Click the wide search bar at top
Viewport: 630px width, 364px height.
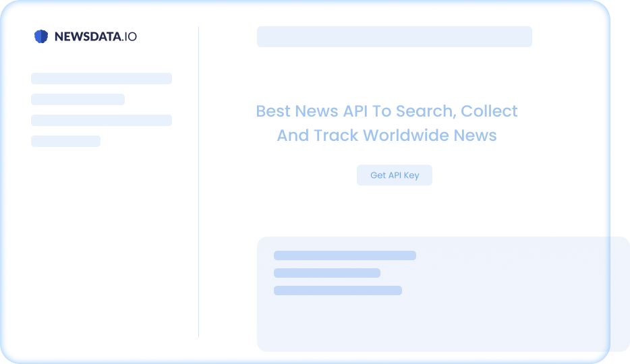394,36
